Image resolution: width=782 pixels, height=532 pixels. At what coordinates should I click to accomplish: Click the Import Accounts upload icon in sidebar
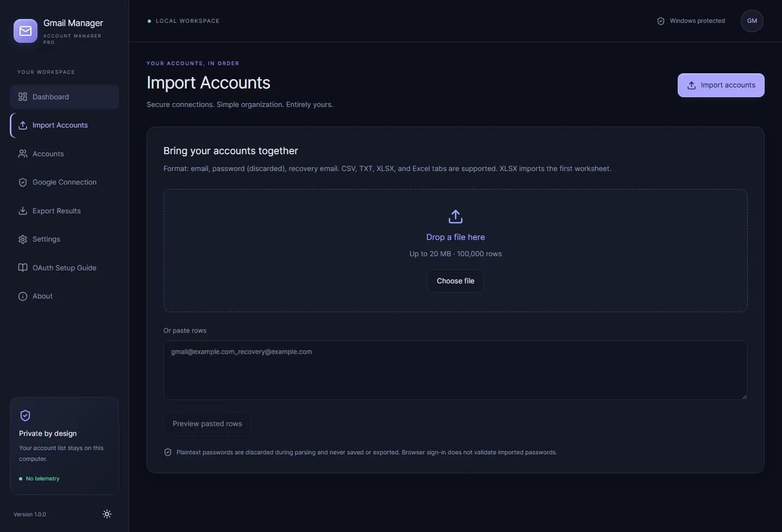coord(23,125)
